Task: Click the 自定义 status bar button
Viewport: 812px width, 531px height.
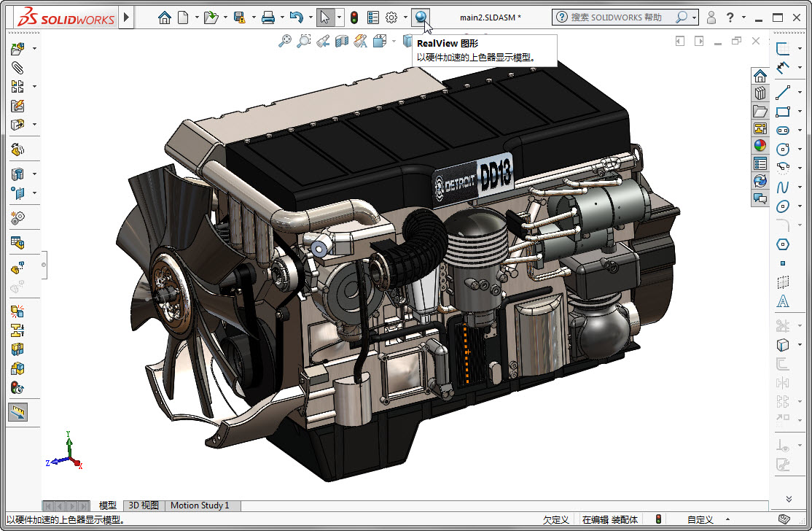Action: (700, 520)
